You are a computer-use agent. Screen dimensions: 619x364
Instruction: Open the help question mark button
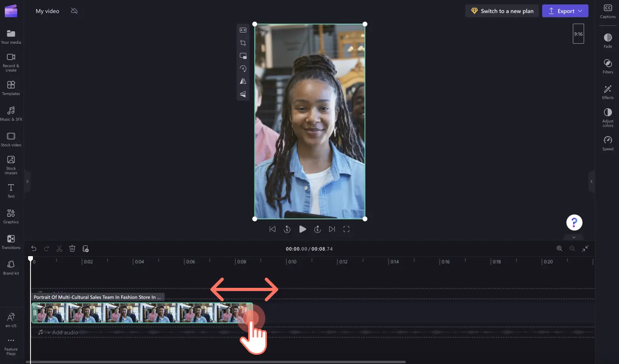point(574,222)
